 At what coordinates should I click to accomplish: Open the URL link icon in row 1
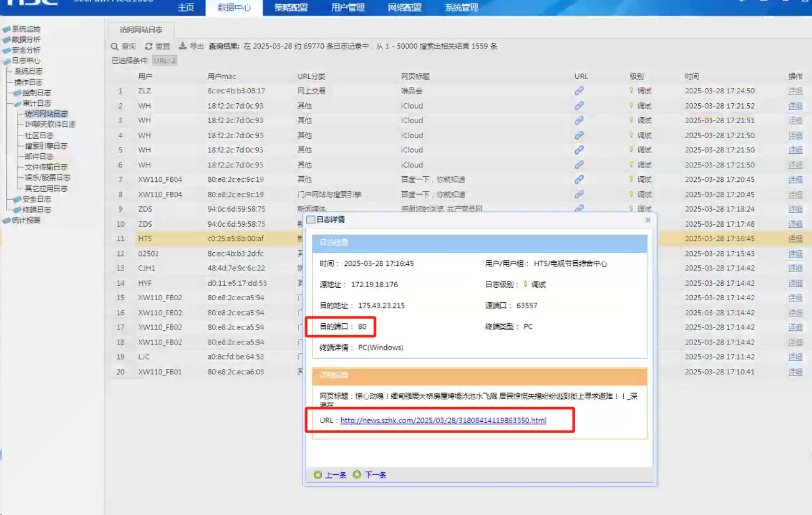(x=579, y=91)
